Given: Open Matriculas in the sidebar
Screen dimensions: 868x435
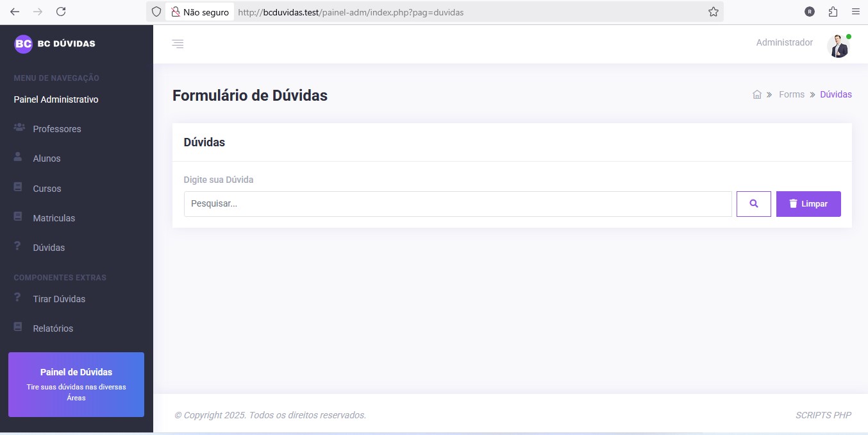Looking at the screenshot, I should click(x=54, y=218).
